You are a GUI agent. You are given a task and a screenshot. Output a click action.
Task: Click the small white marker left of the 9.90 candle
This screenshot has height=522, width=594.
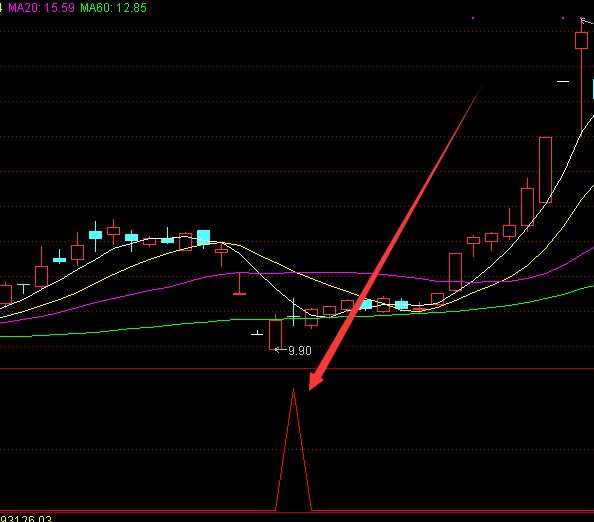(257, 333)
